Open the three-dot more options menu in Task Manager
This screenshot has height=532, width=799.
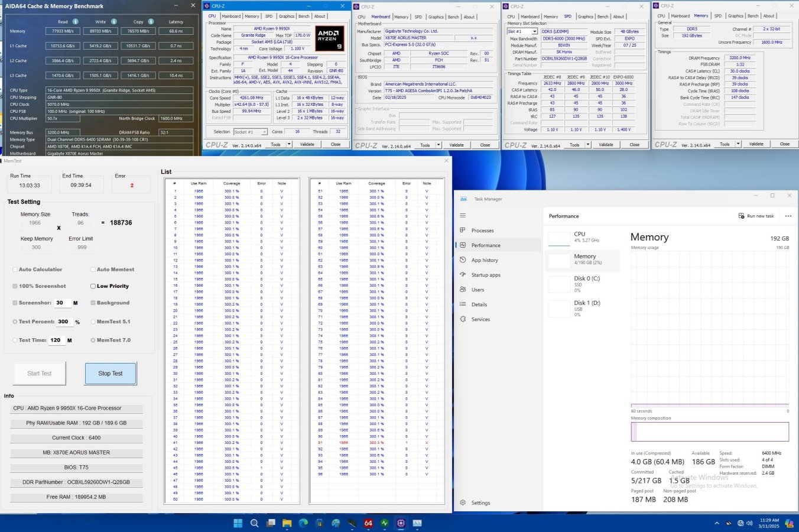tap(788, 216)
